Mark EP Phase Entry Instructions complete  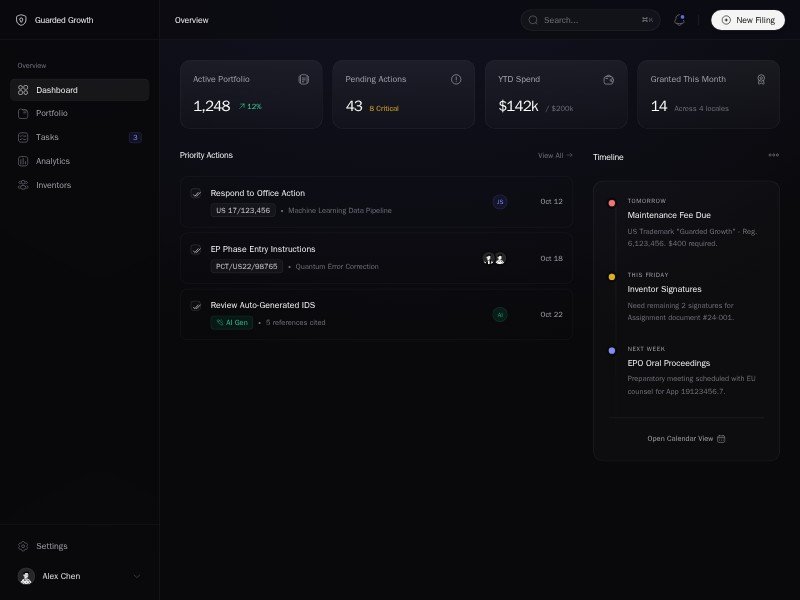tap(196, 249)
